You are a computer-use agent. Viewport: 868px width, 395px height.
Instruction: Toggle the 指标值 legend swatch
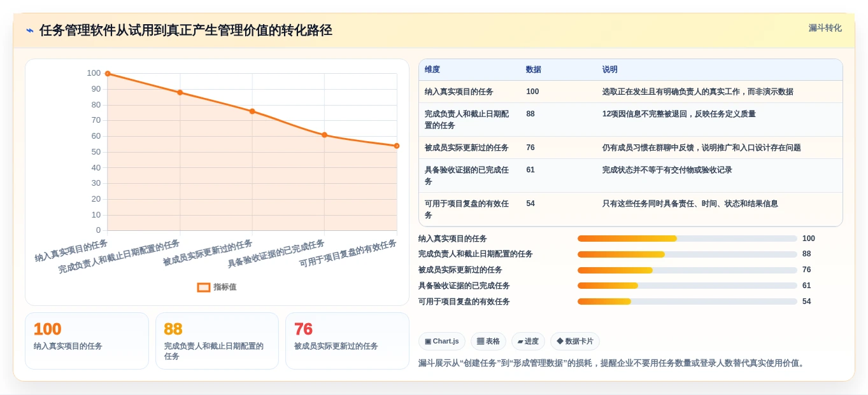pyautogui.click(x=204, y=288)
